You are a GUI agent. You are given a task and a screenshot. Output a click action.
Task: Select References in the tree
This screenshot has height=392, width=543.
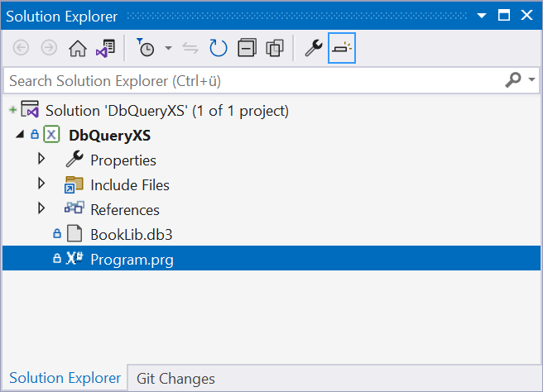[x=125, y=210]
